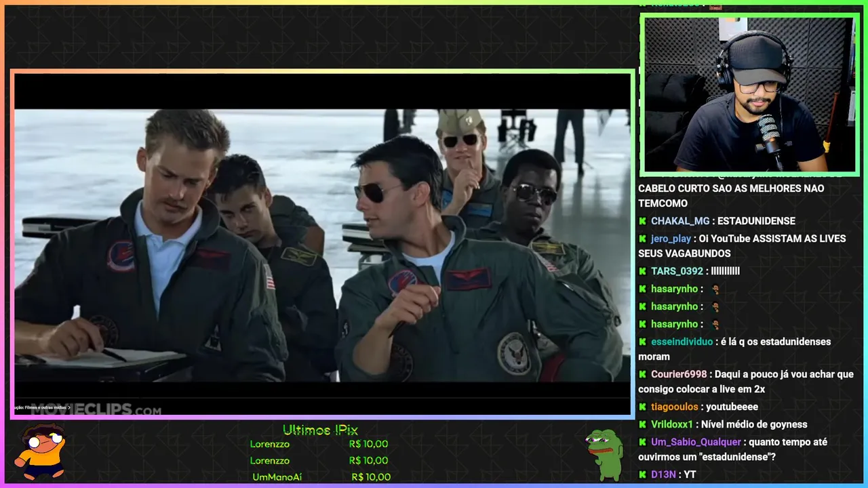Viewport: 868px width, 488px height.
Task: Click the 'Ultimos !Pix' heading
Action: pyautogui.click(x=320, y=430)
